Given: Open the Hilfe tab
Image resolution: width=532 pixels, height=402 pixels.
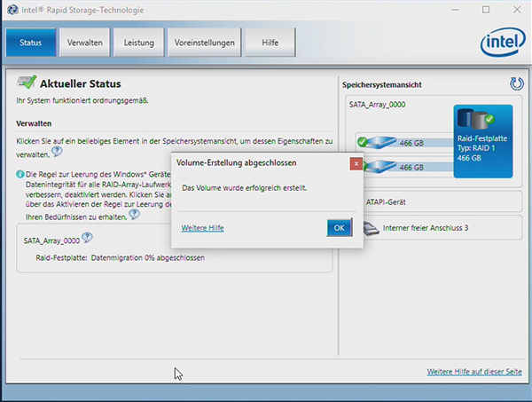Looking at the screenshot, I should point(270,43).
